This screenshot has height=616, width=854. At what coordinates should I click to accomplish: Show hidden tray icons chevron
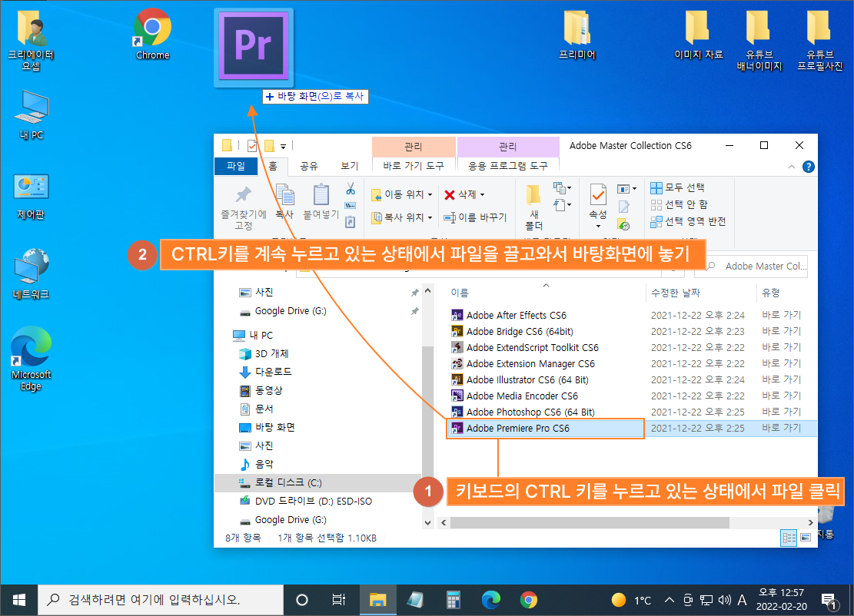[x=670, y=600]
